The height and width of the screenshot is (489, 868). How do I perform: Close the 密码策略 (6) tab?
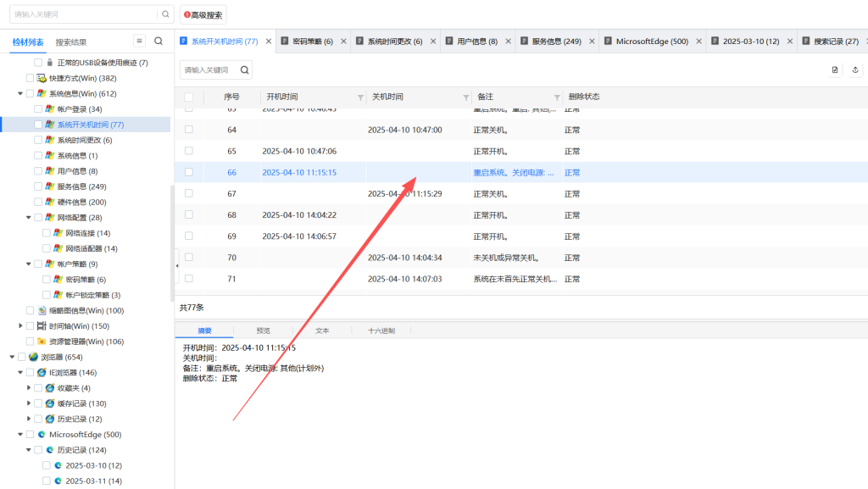point(342,42)
